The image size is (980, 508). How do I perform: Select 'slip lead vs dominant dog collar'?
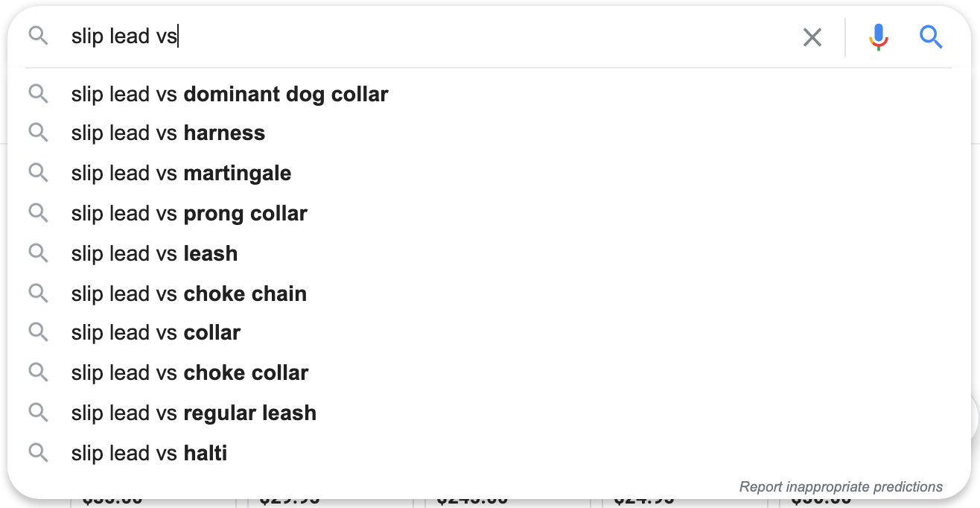(x=489, y=94)
